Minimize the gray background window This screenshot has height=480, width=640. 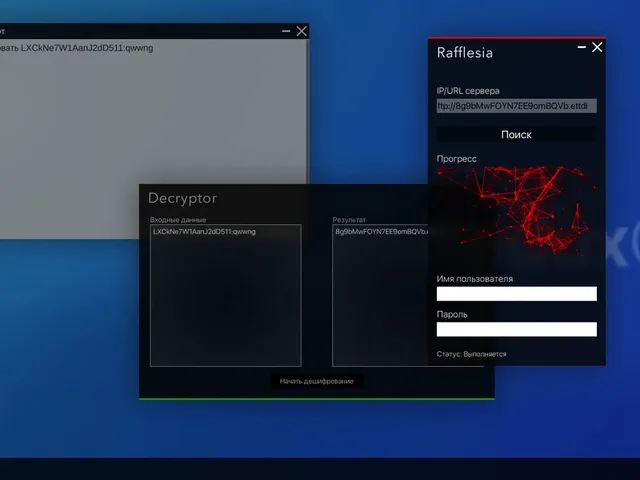[286, 31]
